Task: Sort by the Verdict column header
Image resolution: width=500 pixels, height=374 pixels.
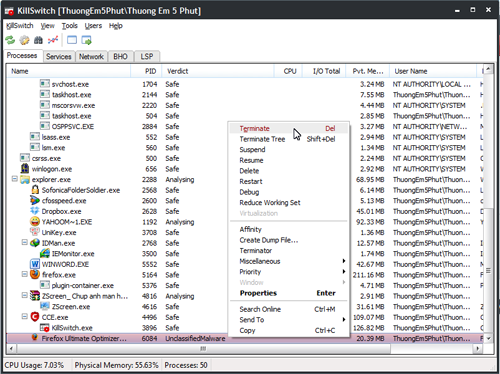Action: pos(218,71)
